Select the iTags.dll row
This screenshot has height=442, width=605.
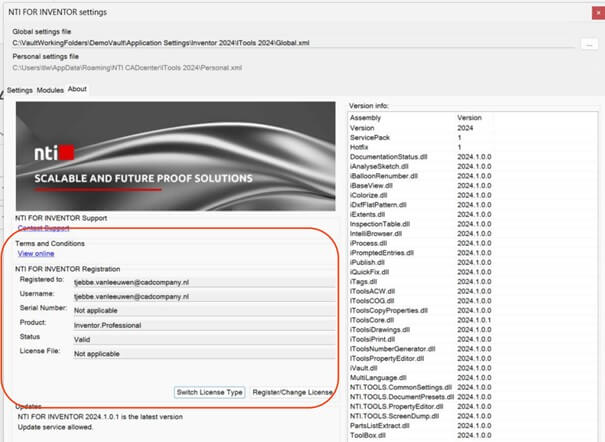[x=473, y=282]
